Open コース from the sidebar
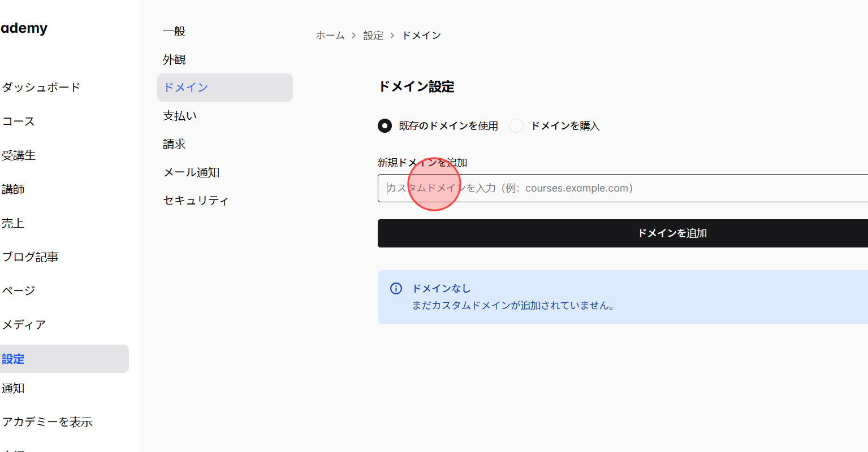This screenshot has height=452, width=868. point(18,121)
